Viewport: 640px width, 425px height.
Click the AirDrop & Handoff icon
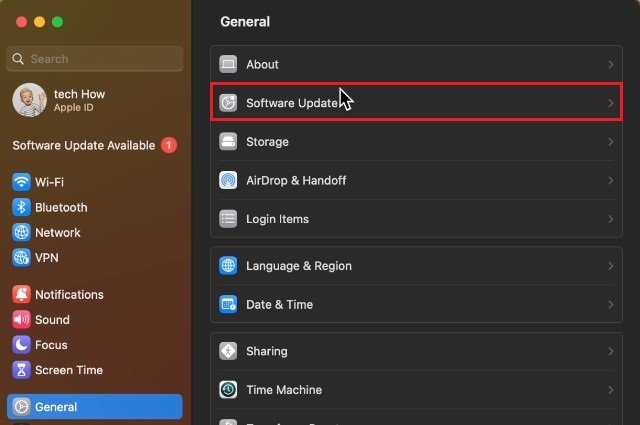(x=228, y=180)
